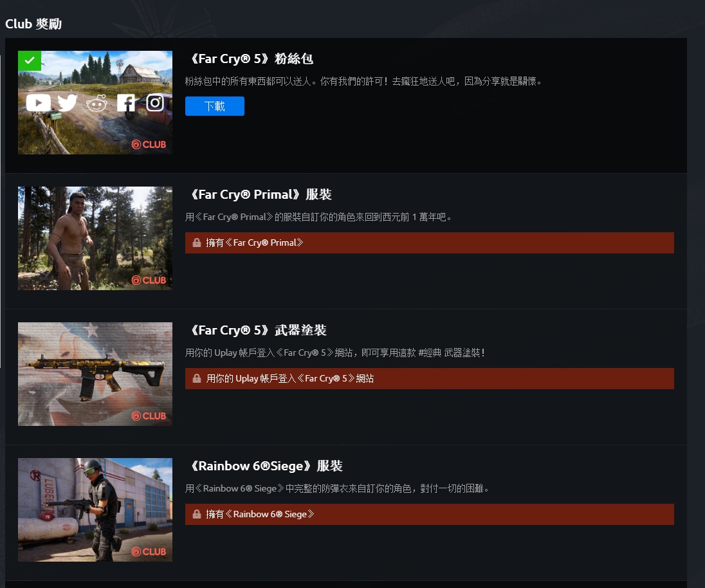Click the lock icon beside 擁有《Rainbow 6® Siege》
This screenshot has width=705, height=588.
coord(196,514)
